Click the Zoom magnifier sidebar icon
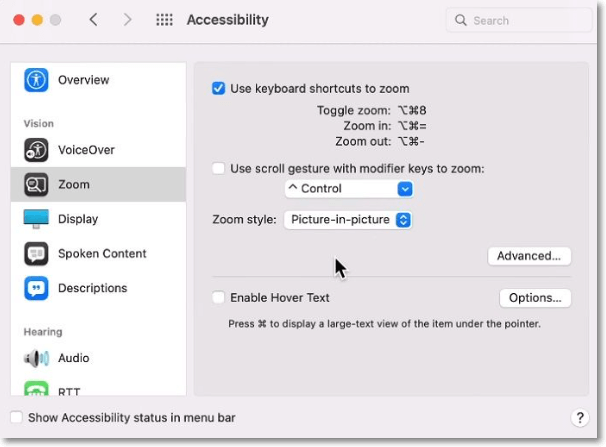Image resolution: width=606 pixels, height=447 pixels. (36, 184)
